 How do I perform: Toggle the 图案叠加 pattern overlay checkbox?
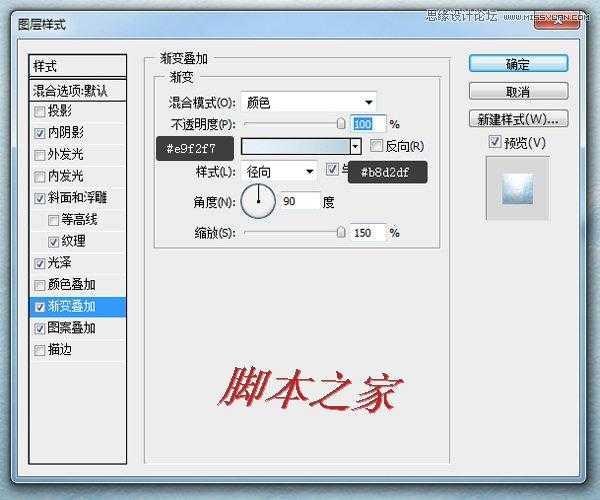39,328
